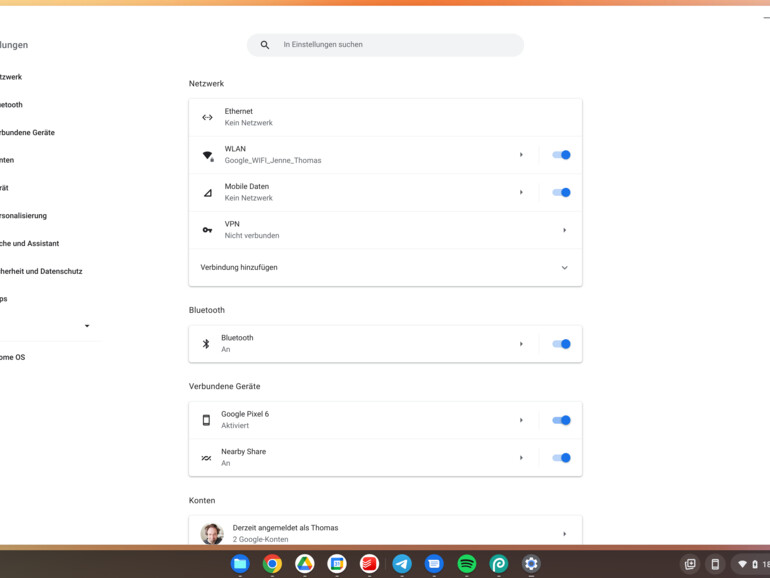770x578 pixels.
Task: Open Telegram from the shelf
Action: [x=402, y=564]
